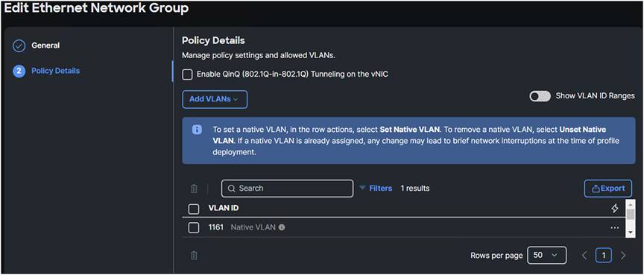Toggle Show VLAN ID Ranges switch
The width and height of the screenshot is (644, 275).
tap(540, 96)
